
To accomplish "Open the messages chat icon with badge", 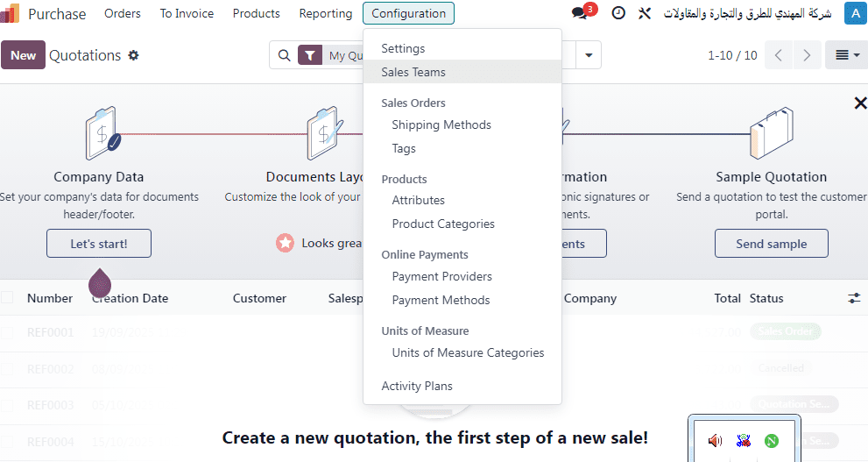I will (x=581, y=13).
